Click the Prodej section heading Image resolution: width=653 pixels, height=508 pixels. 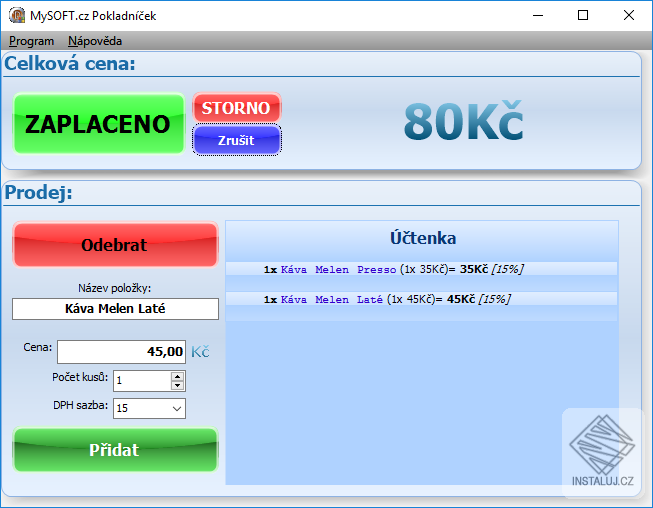(38, 192)
